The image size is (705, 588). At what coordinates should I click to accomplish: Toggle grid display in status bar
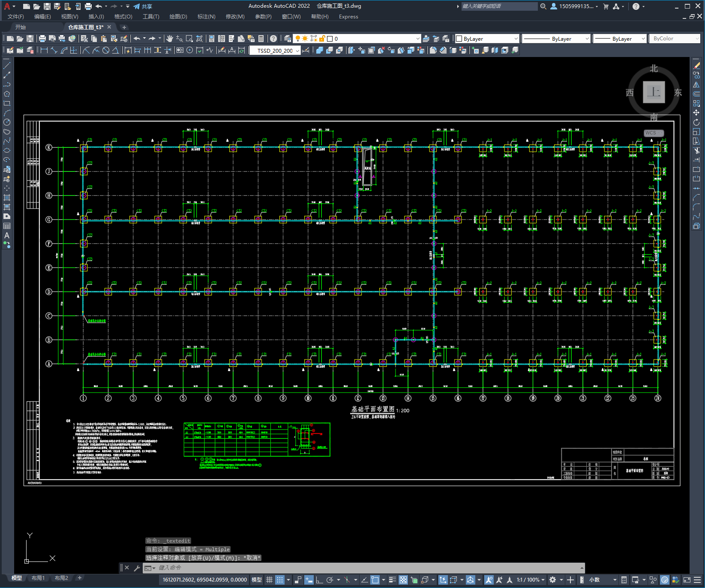point(269,580)
